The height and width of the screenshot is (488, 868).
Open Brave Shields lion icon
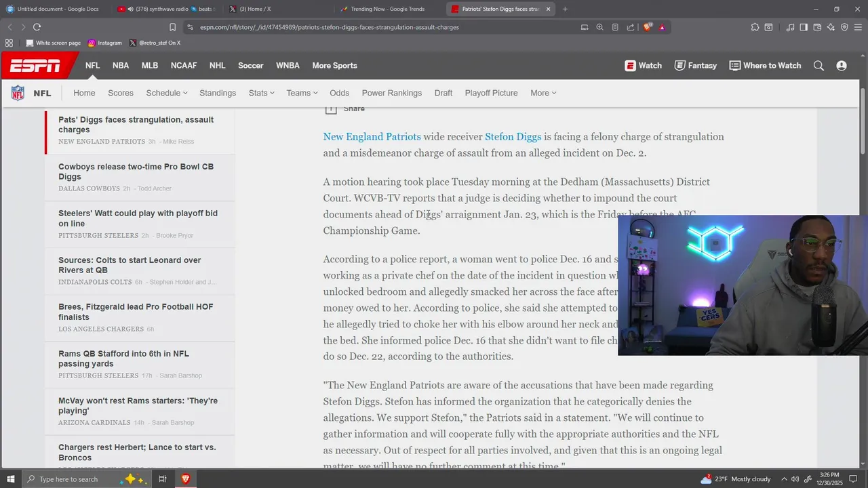click(x=647, y=27)
